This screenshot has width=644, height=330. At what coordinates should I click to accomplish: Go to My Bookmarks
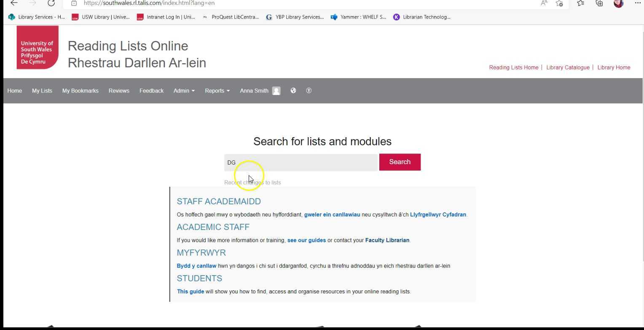80,90
